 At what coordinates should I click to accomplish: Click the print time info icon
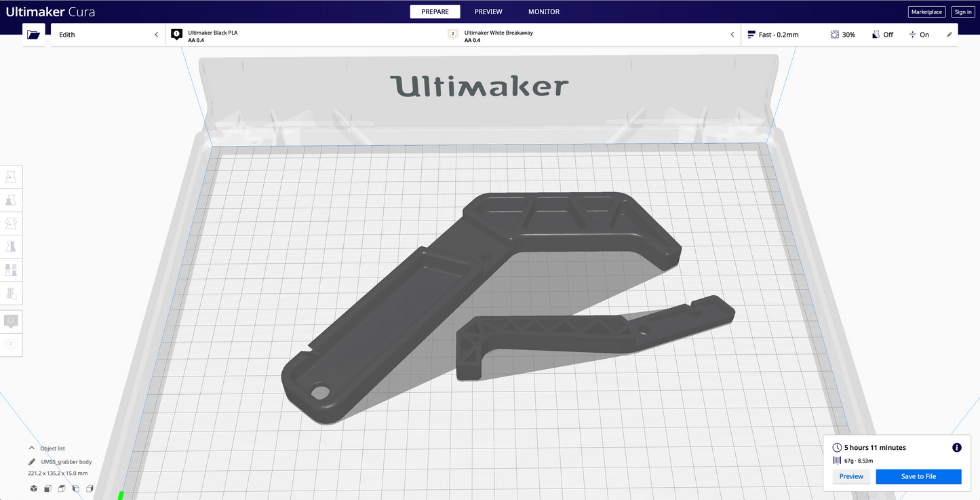(956, 447)
